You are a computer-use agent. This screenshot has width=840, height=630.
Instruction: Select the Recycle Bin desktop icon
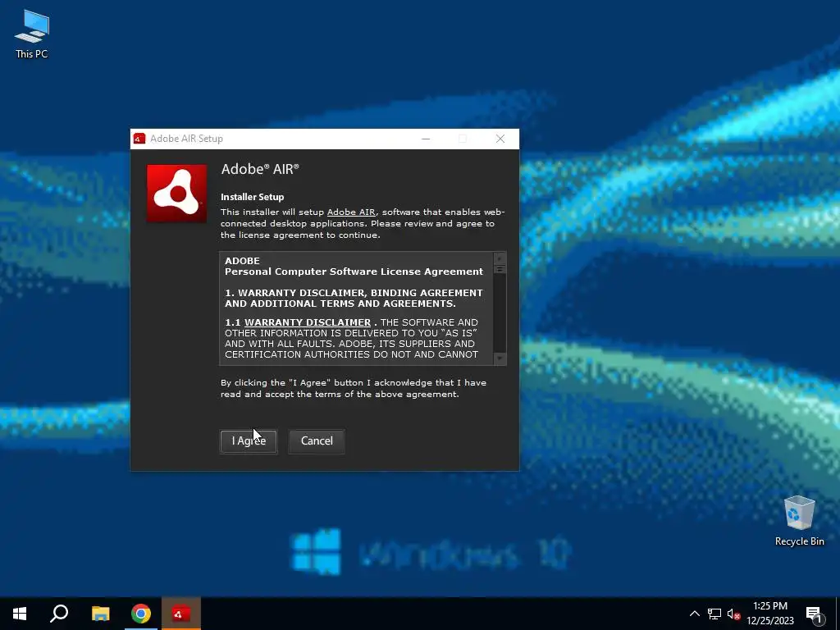[799, 521]
